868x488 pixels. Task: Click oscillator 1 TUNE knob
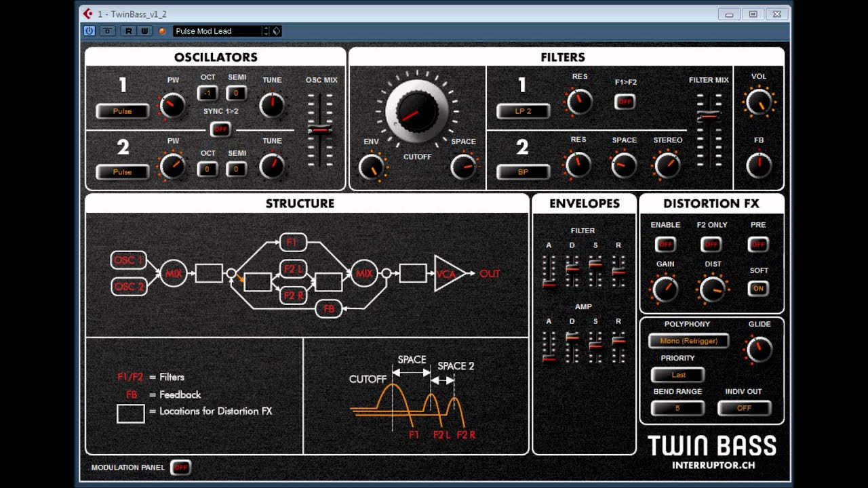272,106
